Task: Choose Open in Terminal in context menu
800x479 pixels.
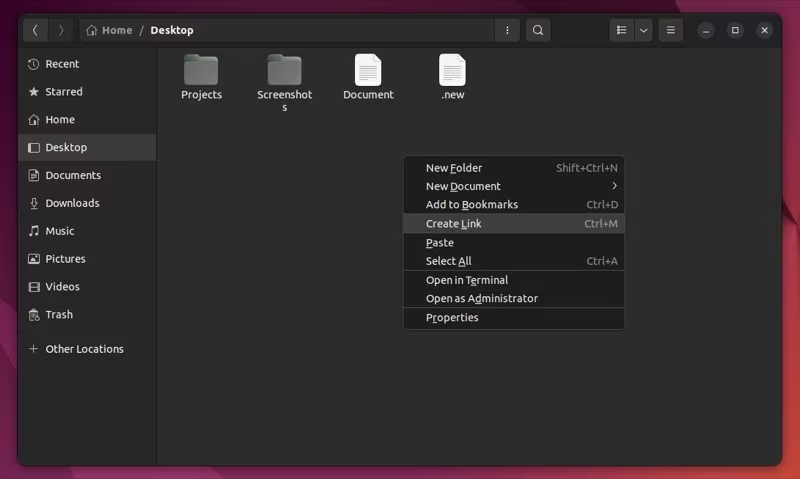Action: tap(513, 280)
